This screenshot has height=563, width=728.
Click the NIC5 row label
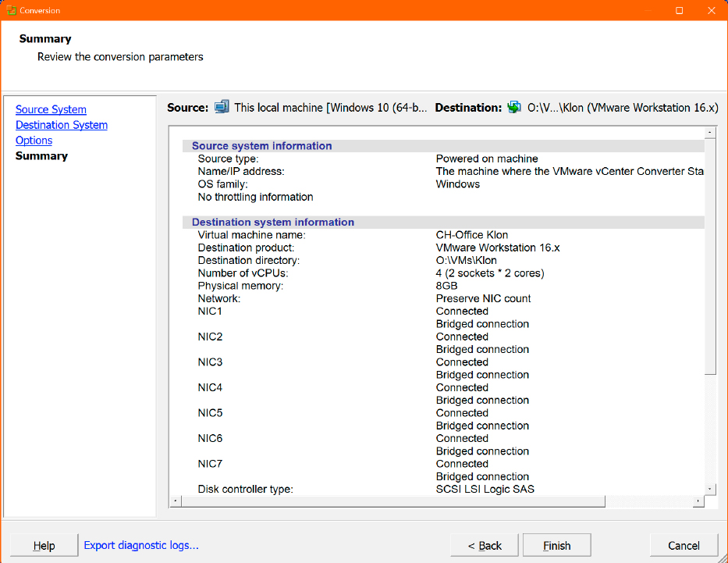[x=210, y=413]
